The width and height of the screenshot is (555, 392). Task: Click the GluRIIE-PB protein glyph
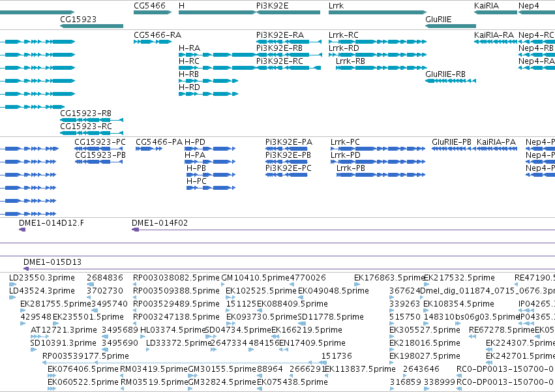click(x=454, y=149)
